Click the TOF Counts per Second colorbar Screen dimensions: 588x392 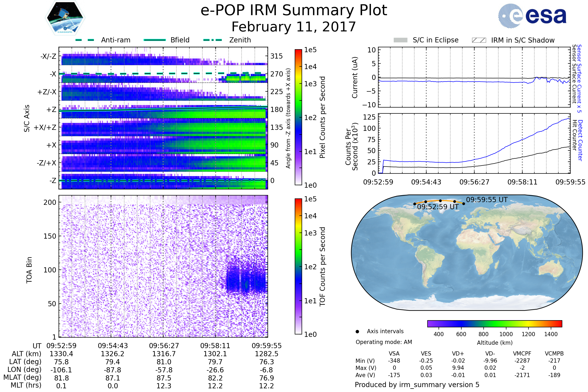tap(298, 266)
